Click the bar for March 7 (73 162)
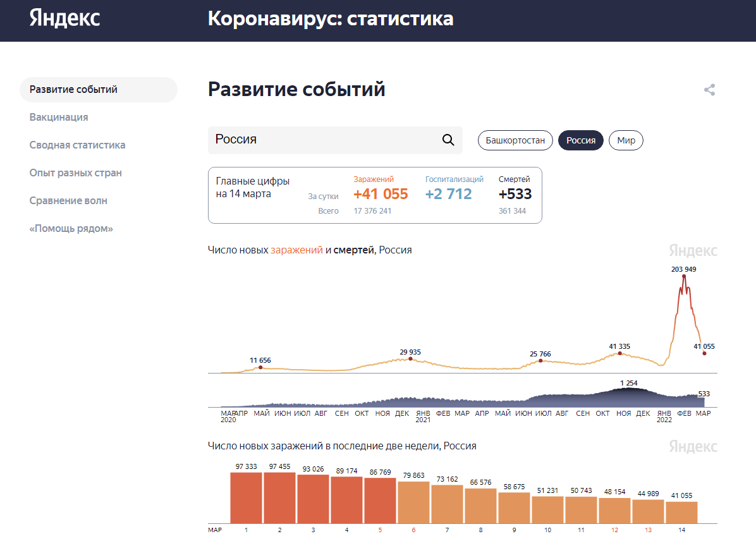Screen dimensions: 756x541 [447, 504]
